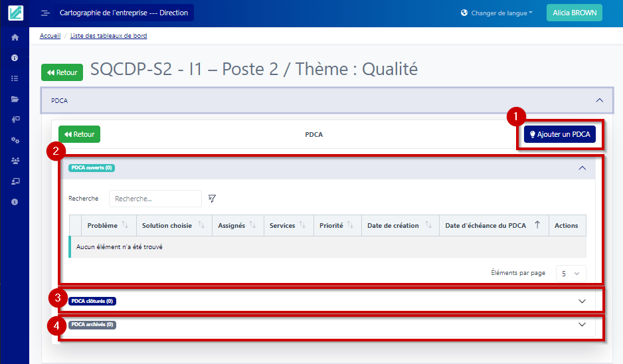Click the list icon in the sidebar
This screenshot has width=623, height=364.
(x=15, y=78)
